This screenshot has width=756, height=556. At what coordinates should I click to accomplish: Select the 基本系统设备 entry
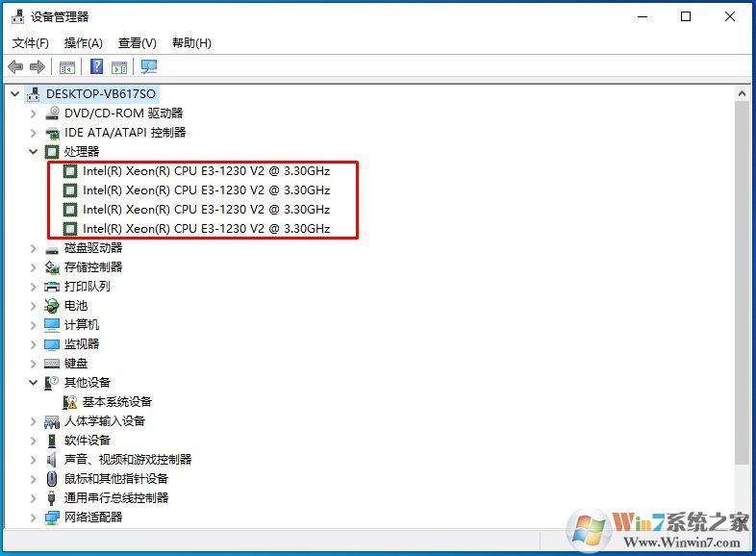click(x=117, y=402)
